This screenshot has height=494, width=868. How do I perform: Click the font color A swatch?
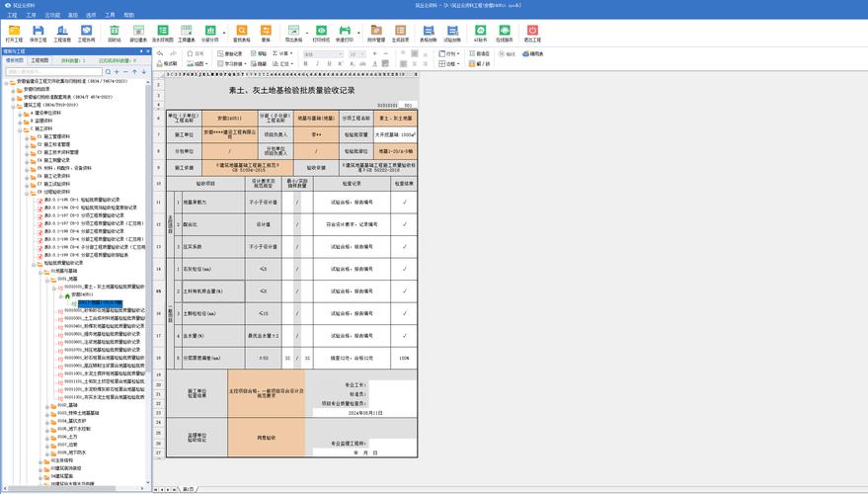click(375, 63)
